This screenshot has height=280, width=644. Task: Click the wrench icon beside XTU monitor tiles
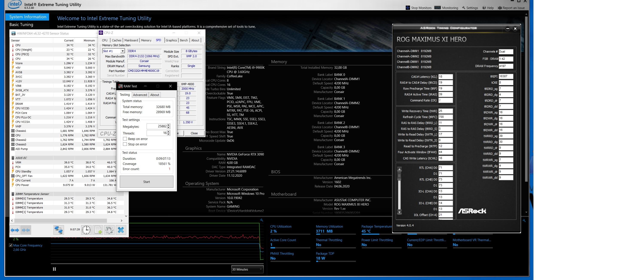point(524,221)
